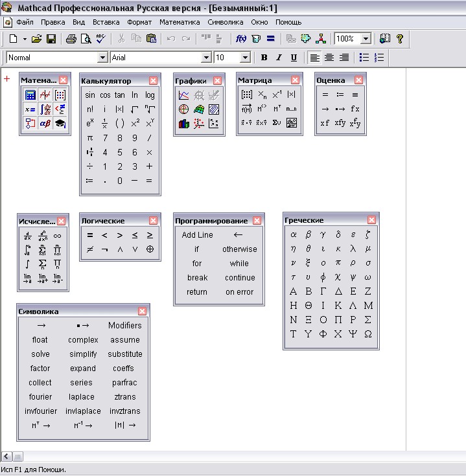Open the Формат menu
The height and width of the screenshot is (476, 466).
(139, 22)
